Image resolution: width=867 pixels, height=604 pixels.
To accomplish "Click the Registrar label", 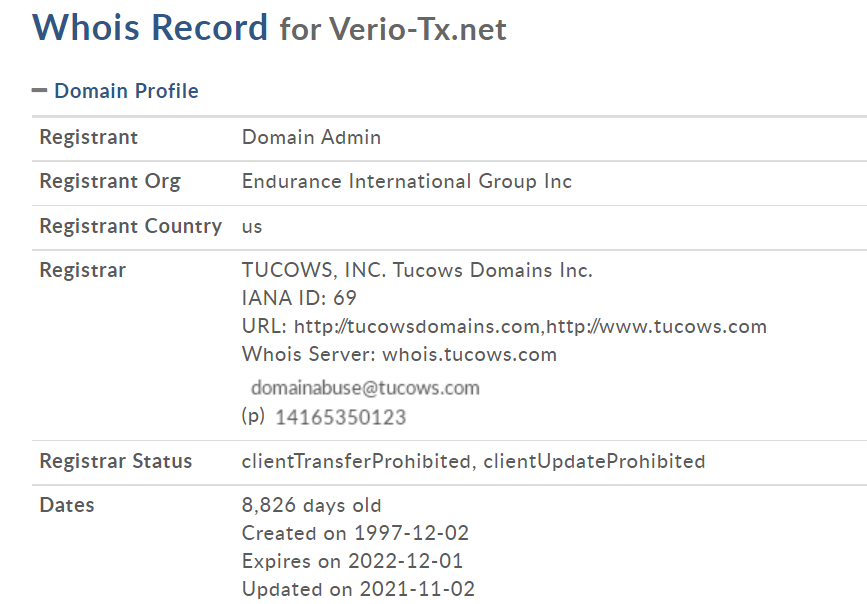I will 82,270.
